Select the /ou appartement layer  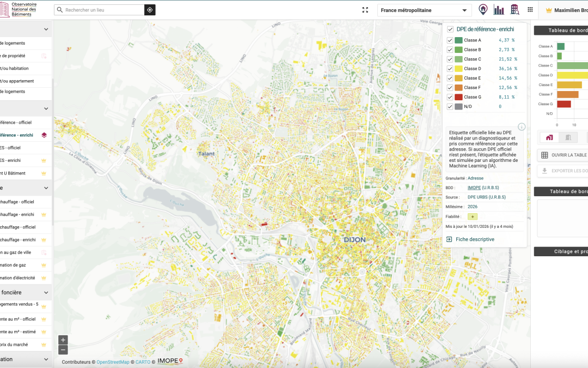click(x=26, y=81)
